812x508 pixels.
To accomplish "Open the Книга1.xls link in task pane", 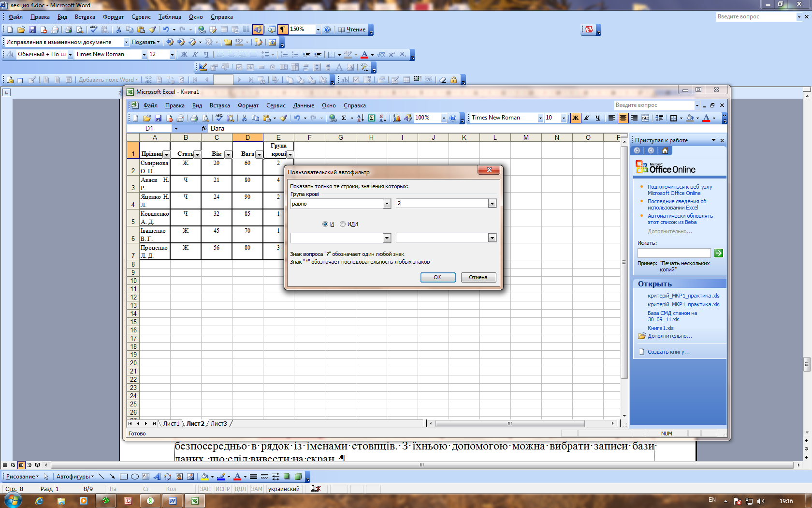I will pos(660,328).
